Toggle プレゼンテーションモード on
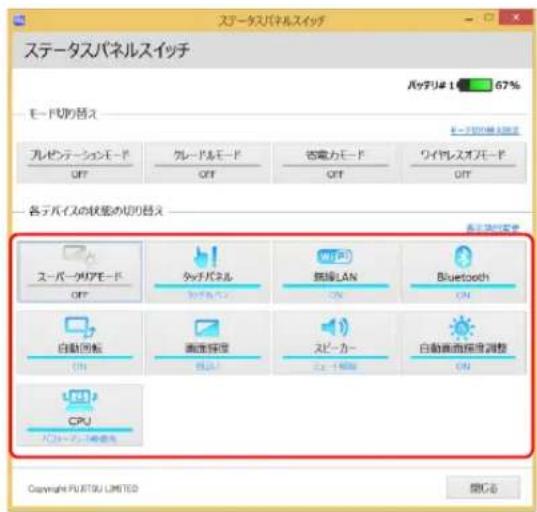 (80, 163)
